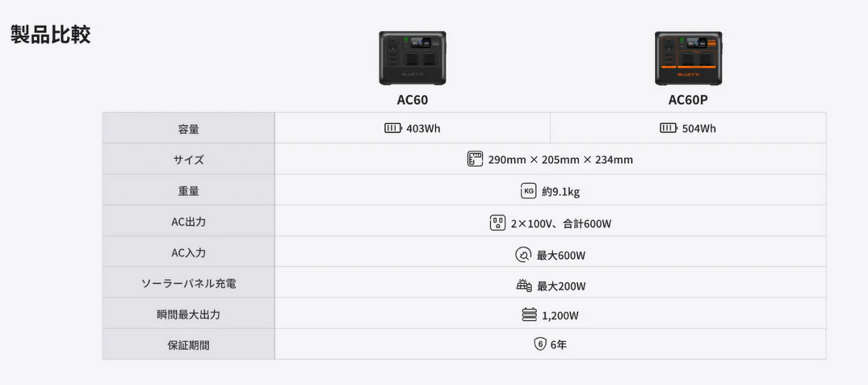868x385 pixels.
Task: Open the AC60 product image
Action: coord(412,58)
